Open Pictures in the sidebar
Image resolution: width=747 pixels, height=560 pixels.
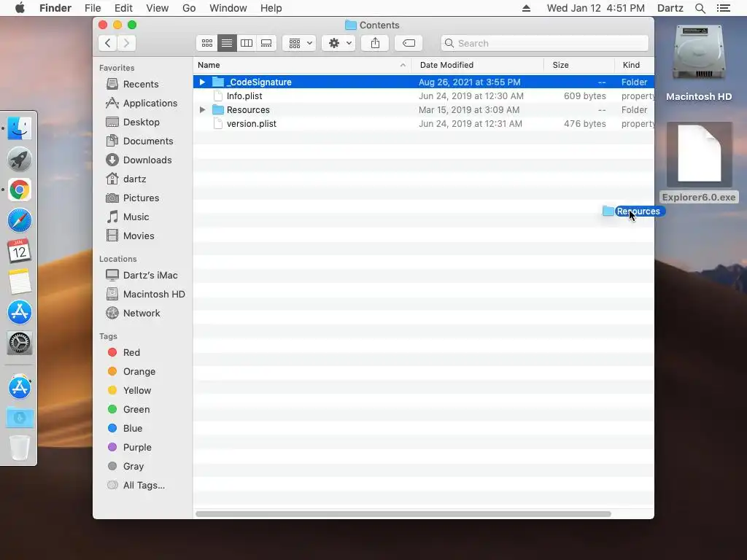pos(141,198)
